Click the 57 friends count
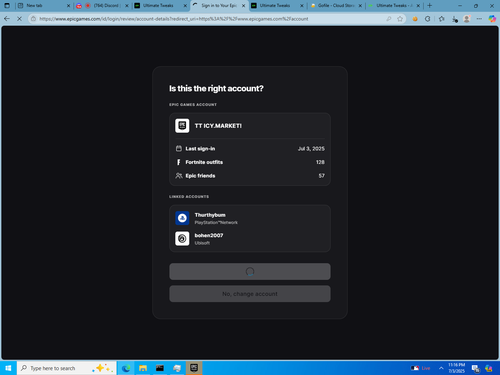500x375 pixels. 321,176
